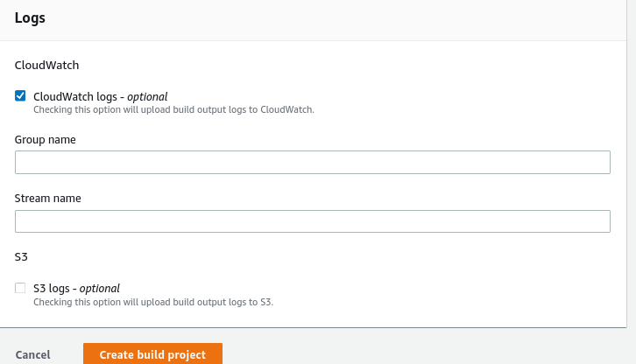Viewport: 636px width, 364px height.
Task: Enable the S3 logs checkbox
Action: [x=20, y=288]
